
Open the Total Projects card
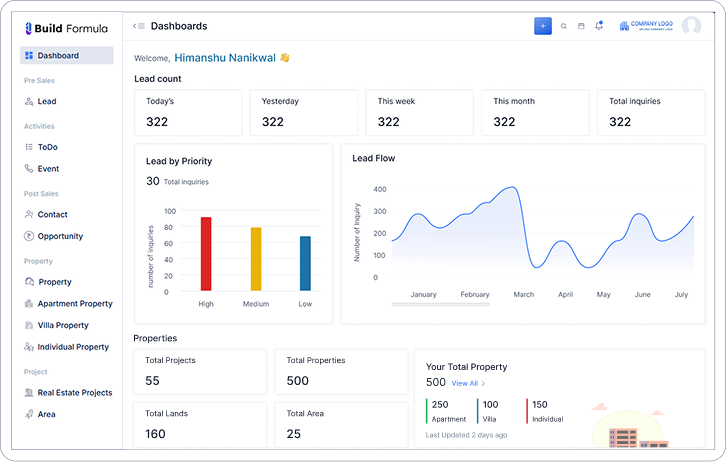click(200, 371)
